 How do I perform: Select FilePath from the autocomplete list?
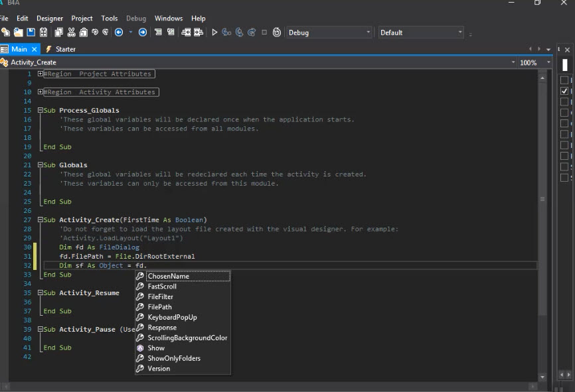[159, 307]
